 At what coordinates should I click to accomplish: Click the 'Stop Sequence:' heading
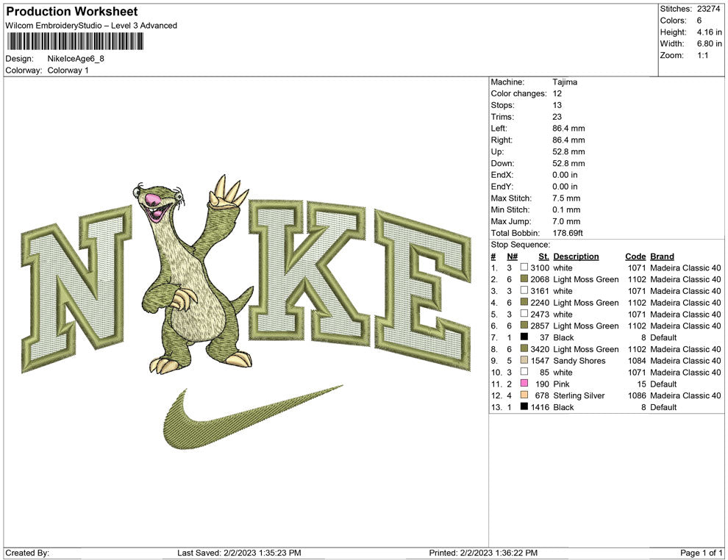pos(521,245)
